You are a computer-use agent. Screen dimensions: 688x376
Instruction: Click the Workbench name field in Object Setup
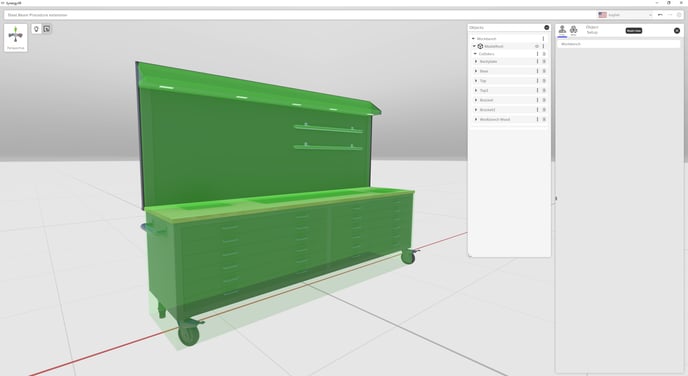(x=619, y=44)
